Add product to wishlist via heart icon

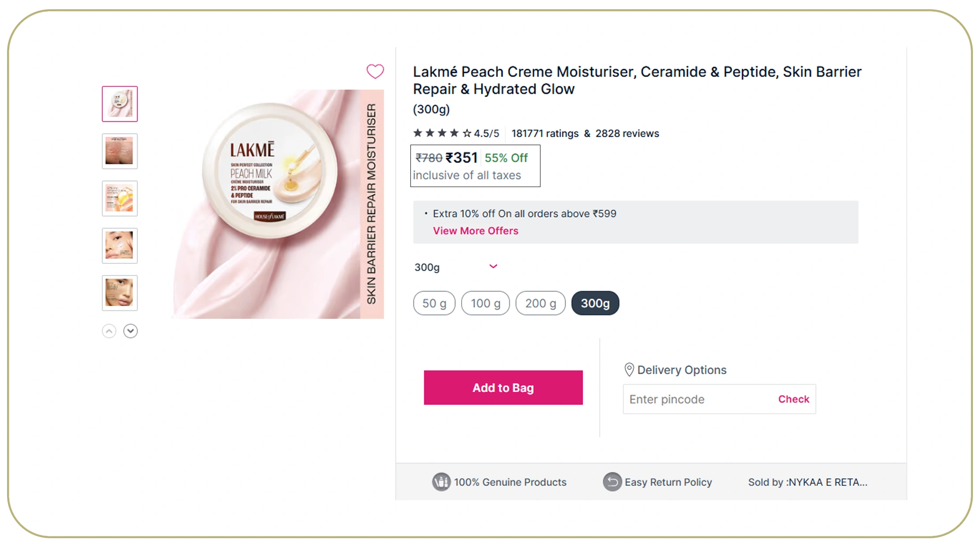(x=375, y=71)
